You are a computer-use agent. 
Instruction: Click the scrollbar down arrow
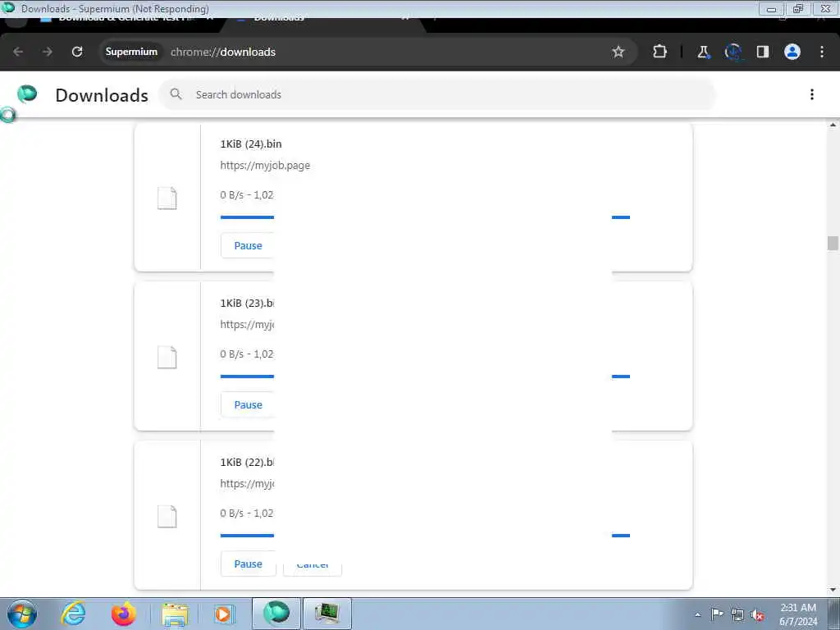pos(833,591)
